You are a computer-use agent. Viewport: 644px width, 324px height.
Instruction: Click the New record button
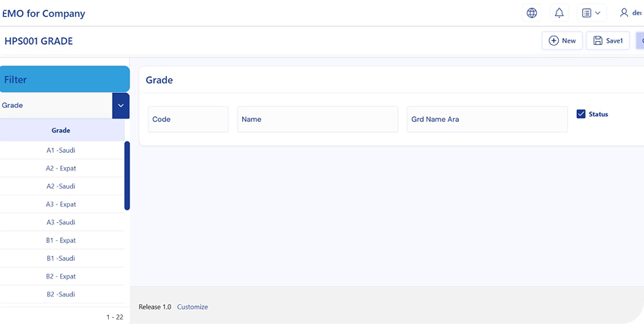(x=562, y=41)
